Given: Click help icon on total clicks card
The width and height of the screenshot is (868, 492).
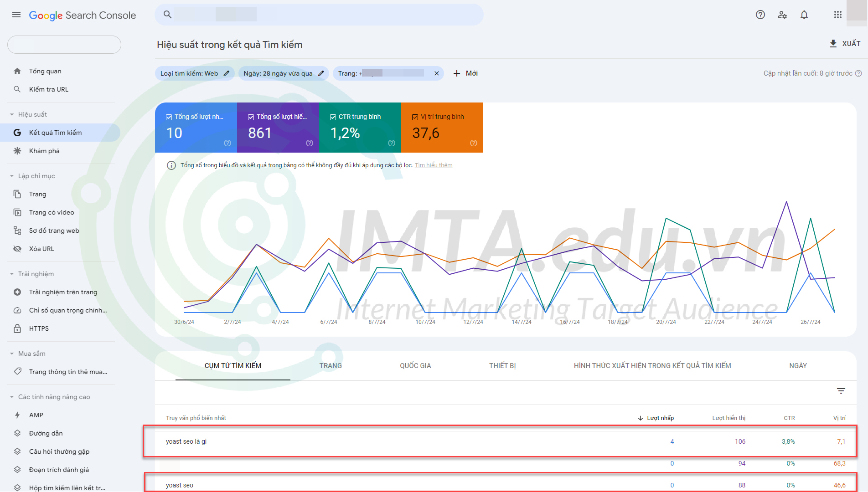Looking at the screenshot, I should pos(227,143).
